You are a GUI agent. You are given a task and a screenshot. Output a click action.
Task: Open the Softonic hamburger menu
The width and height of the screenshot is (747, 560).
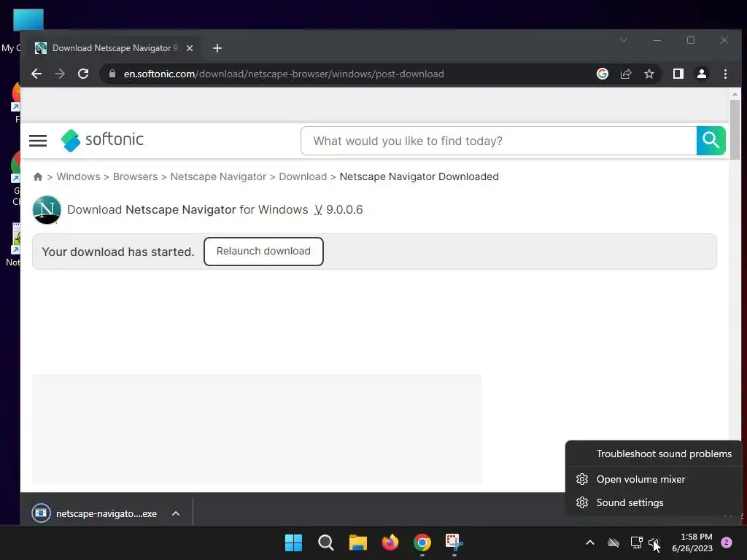[38, 141]
